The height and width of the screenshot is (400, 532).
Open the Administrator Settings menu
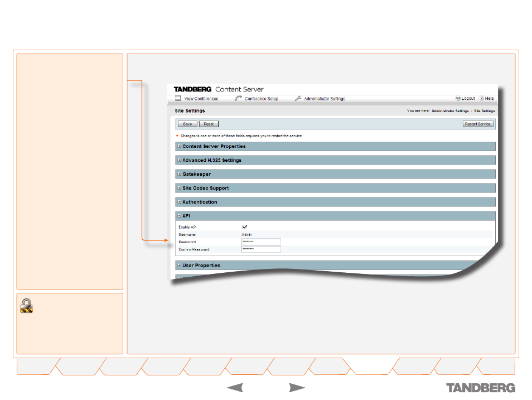click(x=325, y=99)
